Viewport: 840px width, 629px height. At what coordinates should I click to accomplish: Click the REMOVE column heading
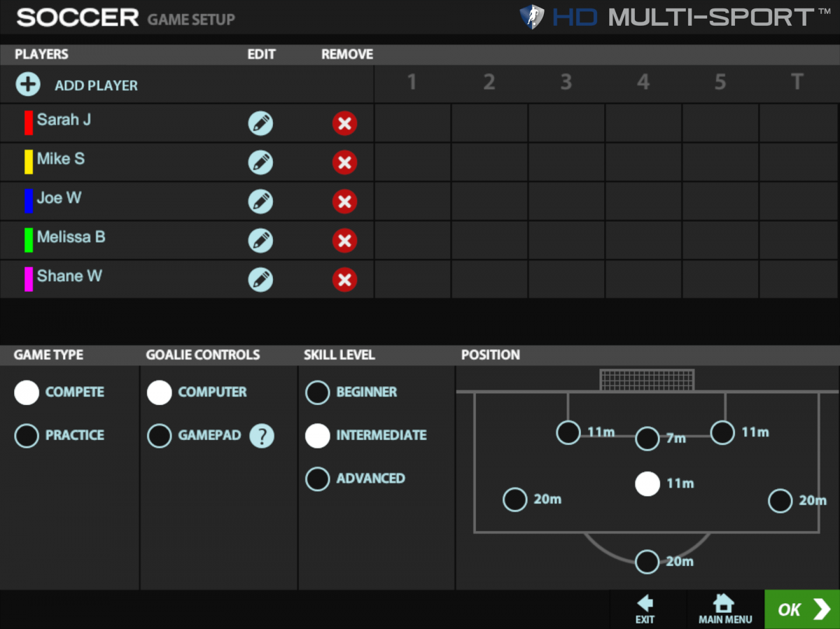(347, 55)
